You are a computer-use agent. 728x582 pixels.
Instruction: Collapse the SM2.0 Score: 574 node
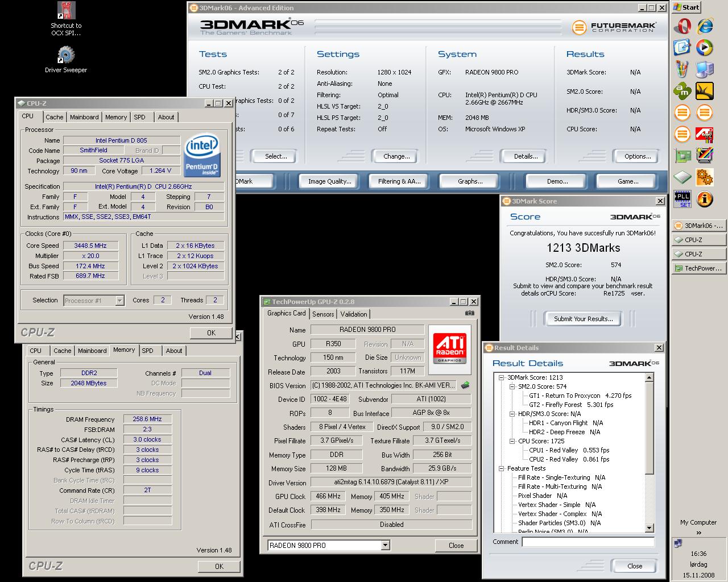pos(512,386)
